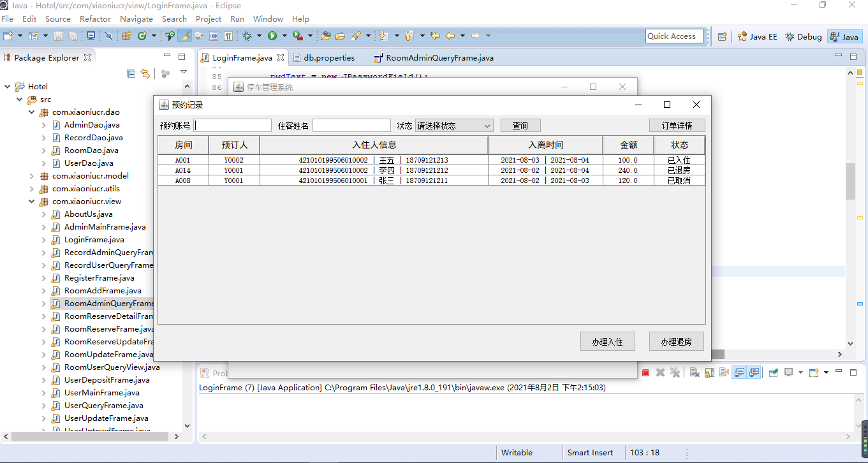Image resolution: width=868 pixels, height=463 pixels.
Task: Collapse the Hotel project tree node
Action: pos(7,86)
